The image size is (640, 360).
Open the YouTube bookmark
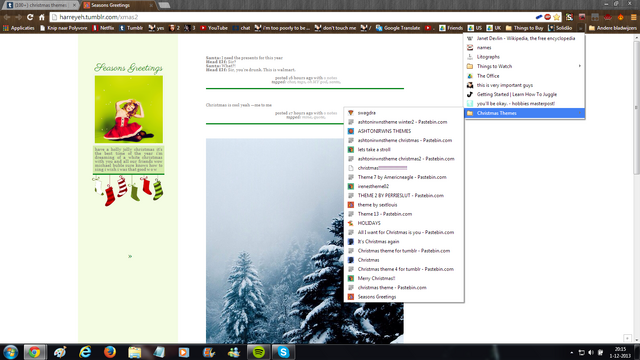214,28
